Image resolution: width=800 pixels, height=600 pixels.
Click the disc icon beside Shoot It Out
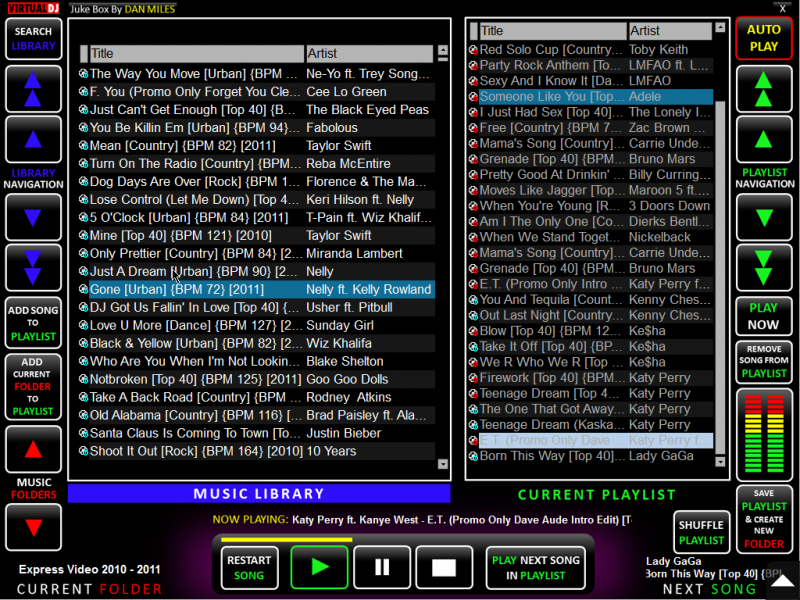[83, 451]
